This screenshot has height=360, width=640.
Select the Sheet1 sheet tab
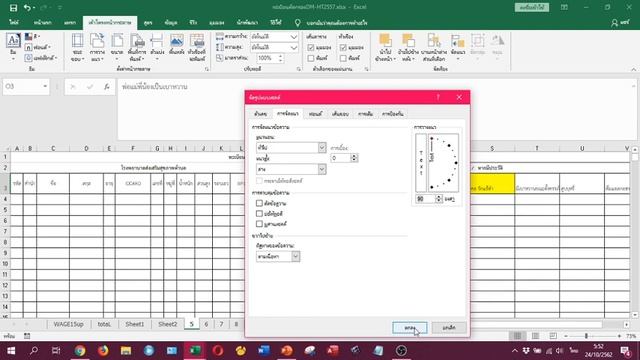click(x=135, y=324)
